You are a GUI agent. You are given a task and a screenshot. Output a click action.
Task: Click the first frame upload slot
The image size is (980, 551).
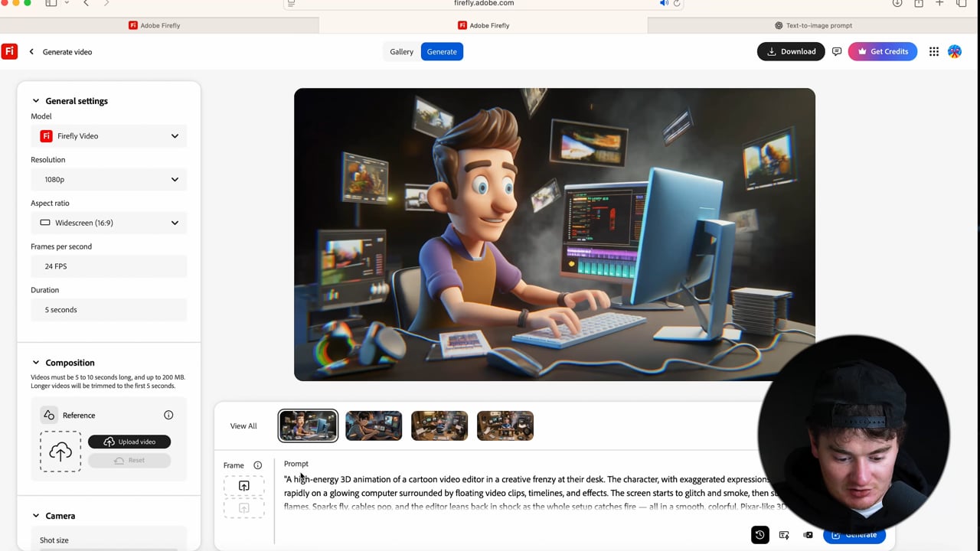(244, 486)
